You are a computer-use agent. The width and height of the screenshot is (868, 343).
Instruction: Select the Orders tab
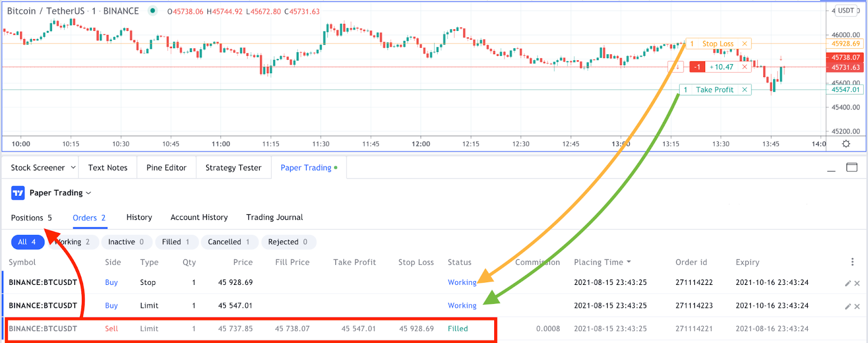pyautogui.click(x=90, y=218)
